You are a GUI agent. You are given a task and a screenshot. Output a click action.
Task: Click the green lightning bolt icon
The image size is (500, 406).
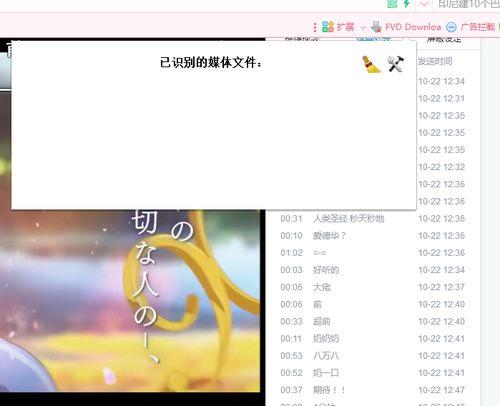pos(407,4)
